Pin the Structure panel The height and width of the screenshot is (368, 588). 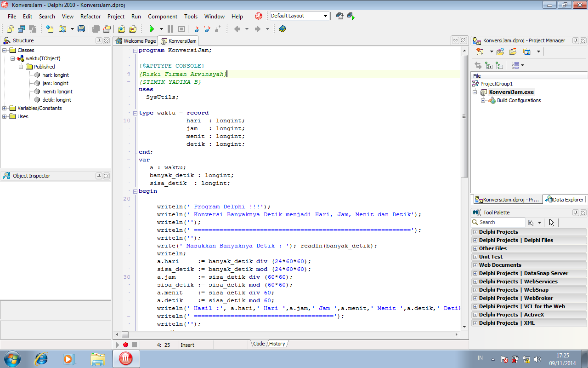coord(99,40)
